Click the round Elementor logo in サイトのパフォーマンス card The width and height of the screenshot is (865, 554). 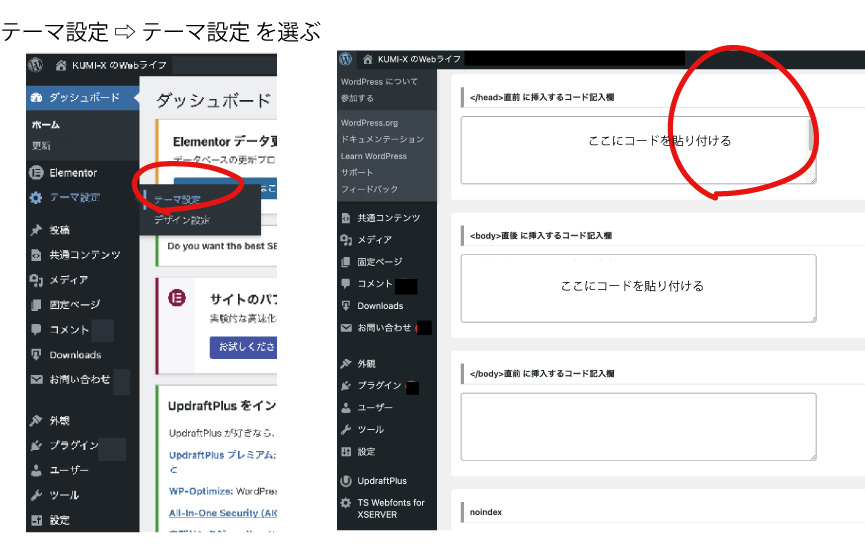[x=177, y=299]
